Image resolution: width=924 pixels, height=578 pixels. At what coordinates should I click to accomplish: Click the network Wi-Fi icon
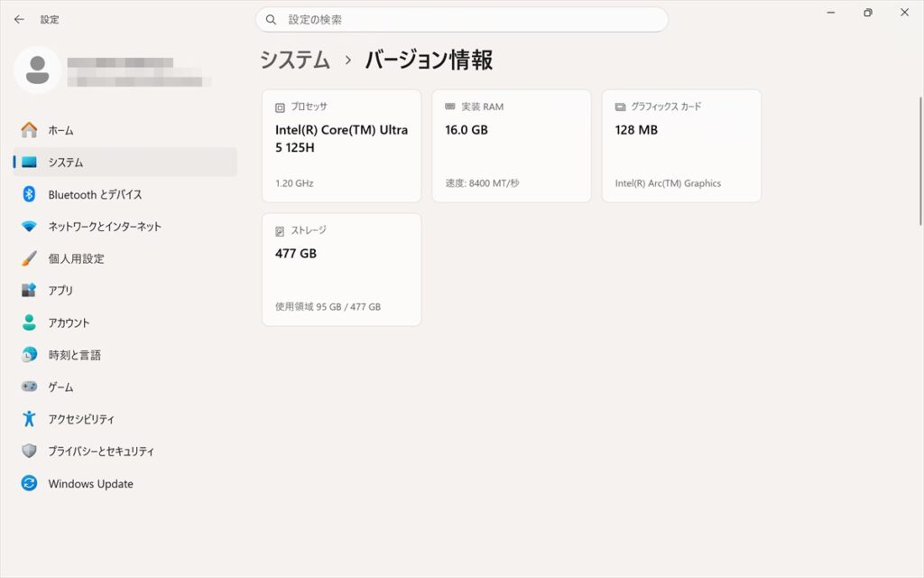[29, 226]
